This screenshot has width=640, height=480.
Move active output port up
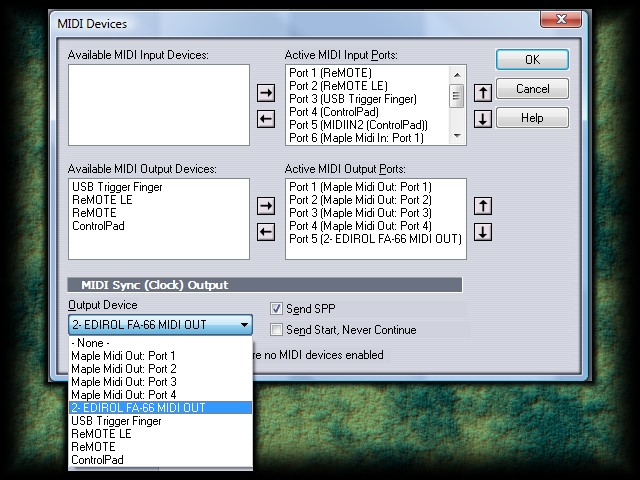pos(482,206)
